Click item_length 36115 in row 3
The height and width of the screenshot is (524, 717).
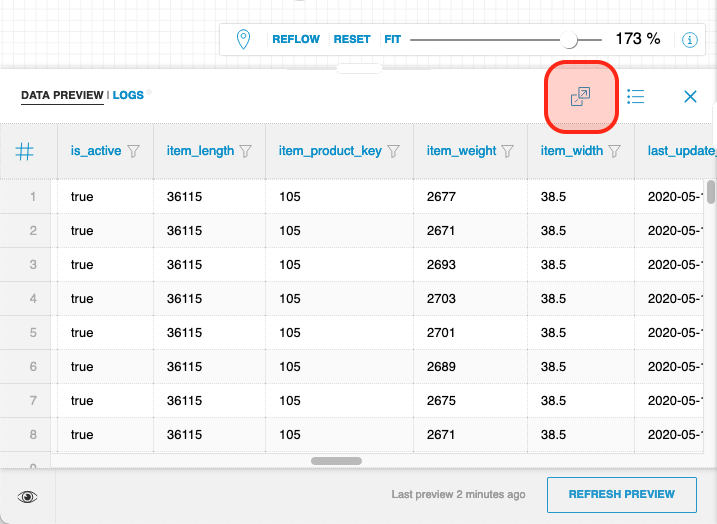pos(184,265)
